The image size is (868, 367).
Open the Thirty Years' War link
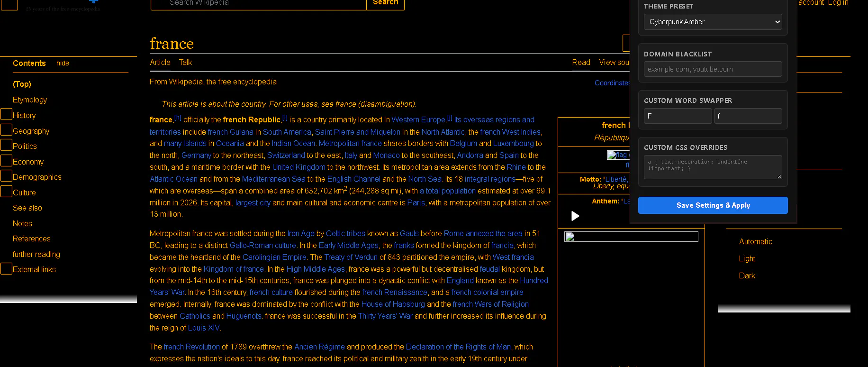385,316
